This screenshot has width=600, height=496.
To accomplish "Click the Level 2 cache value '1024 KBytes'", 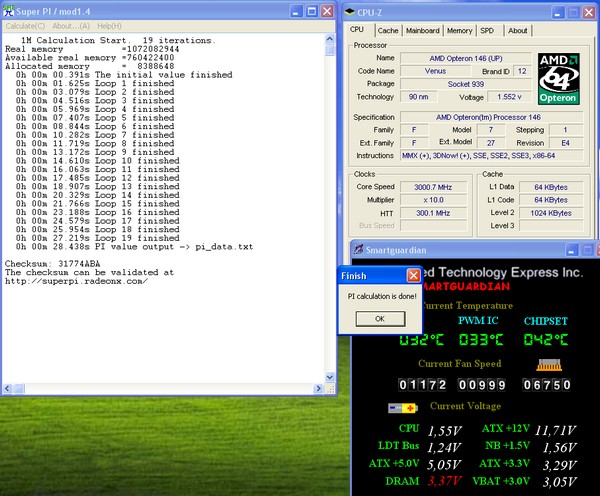I will [551, 213].
